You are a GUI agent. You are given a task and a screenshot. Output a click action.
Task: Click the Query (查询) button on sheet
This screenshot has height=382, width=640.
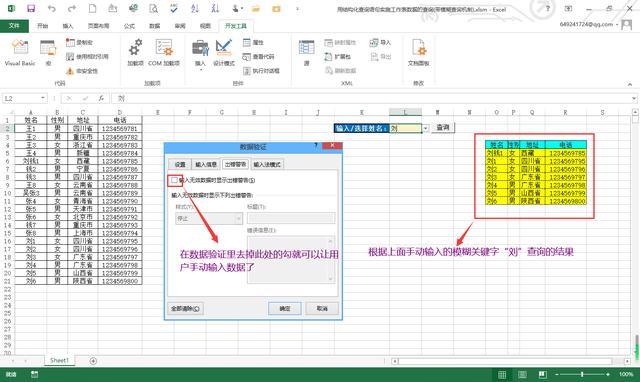pyautogui.click(x=443, y=127)
